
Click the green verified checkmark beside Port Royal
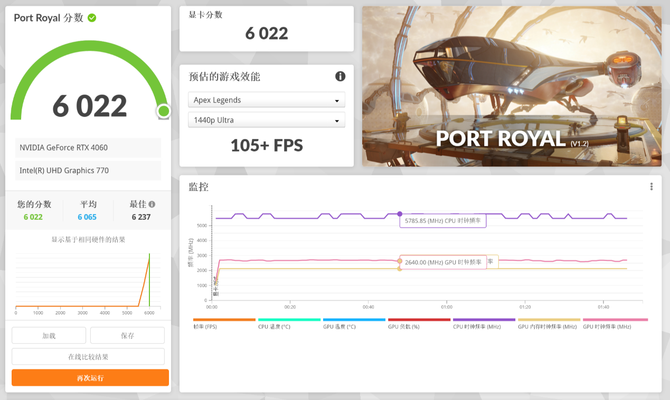[x=92, y=18]
